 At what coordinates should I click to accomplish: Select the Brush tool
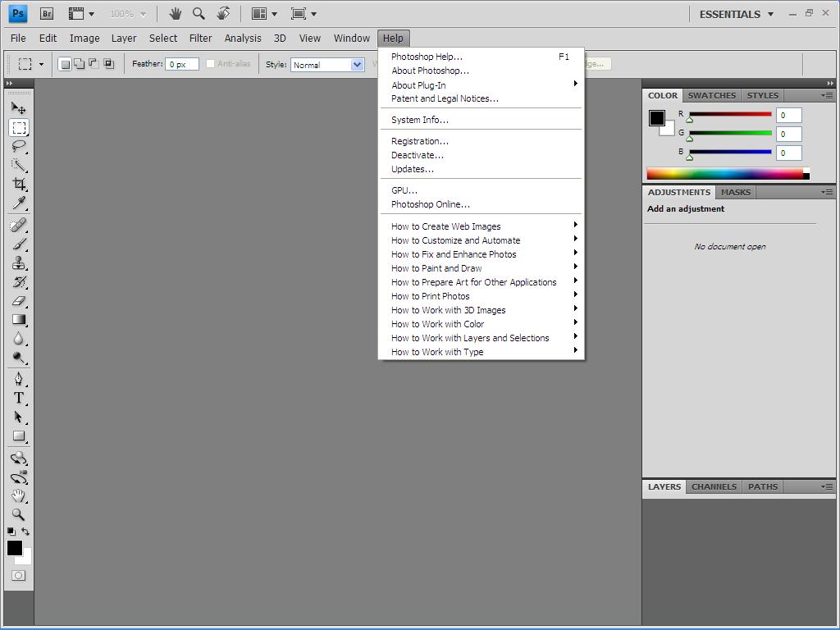(x=19, y=244)
